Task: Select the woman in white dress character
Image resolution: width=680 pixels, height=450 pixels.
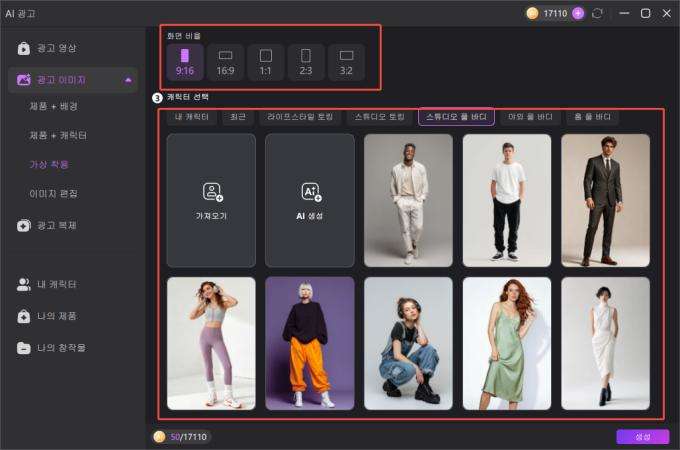Action: [x=605, y=343]
